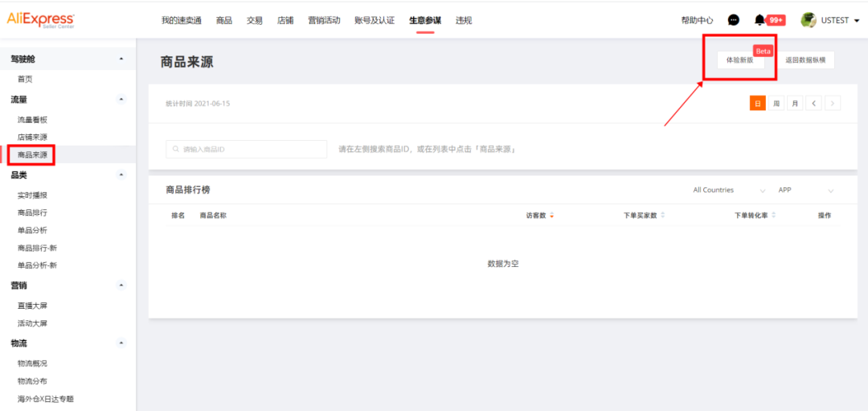This screenshot has height=411, width=868.
Task: Go to previous date with left arrow
Action: point(814,103)
